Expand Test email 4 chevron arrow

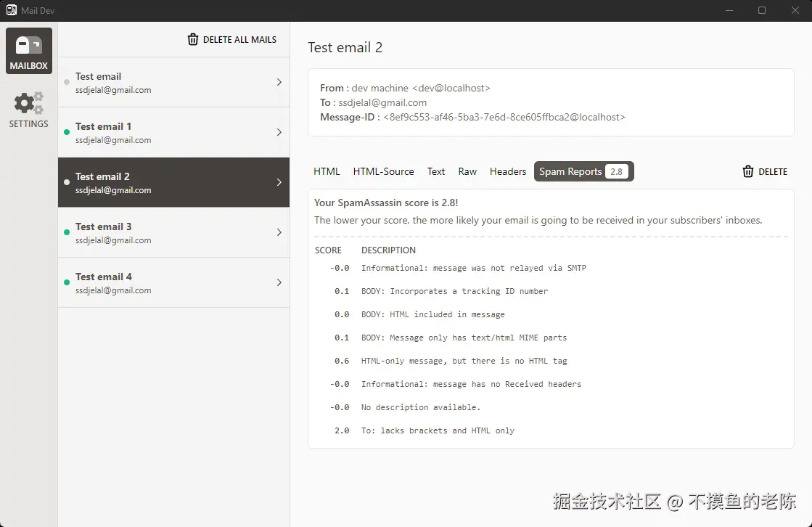coord(279,282)
